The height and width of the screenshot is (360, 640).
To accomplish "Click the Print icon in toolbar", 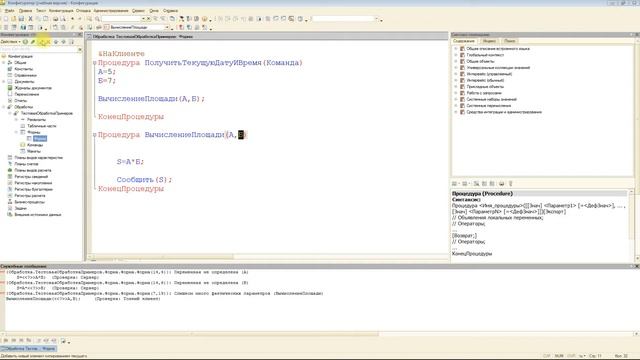I will [x=56, y=19].
